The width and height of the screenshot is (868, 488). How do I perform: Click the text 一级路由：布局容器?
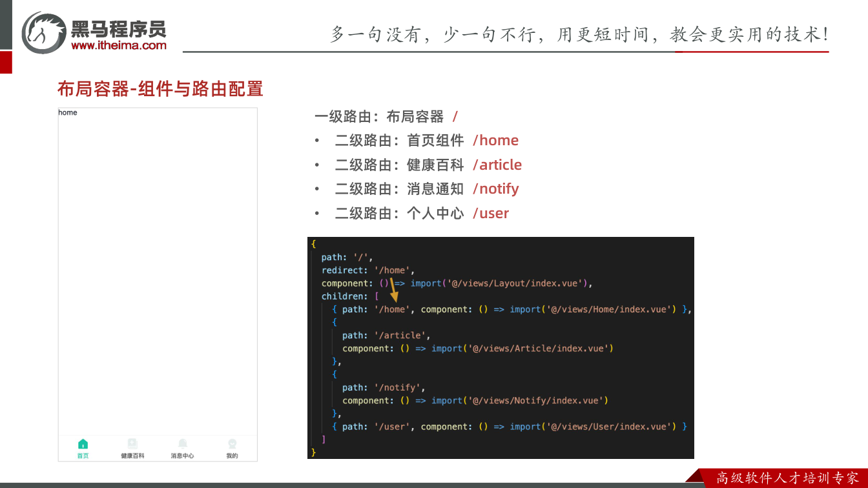[379, 117]
